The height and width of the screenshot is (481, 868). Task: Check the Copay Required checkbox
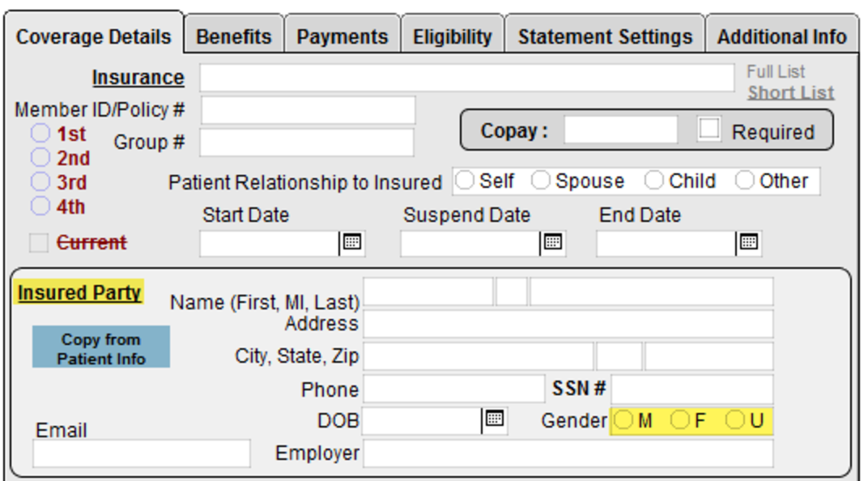click(x=709, y=130)
